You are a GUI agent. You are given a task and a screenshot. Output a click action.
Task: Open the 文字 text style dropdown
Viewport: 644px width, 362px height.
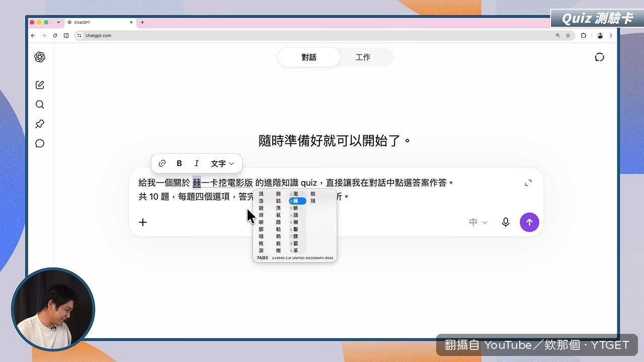coord(222,163)
